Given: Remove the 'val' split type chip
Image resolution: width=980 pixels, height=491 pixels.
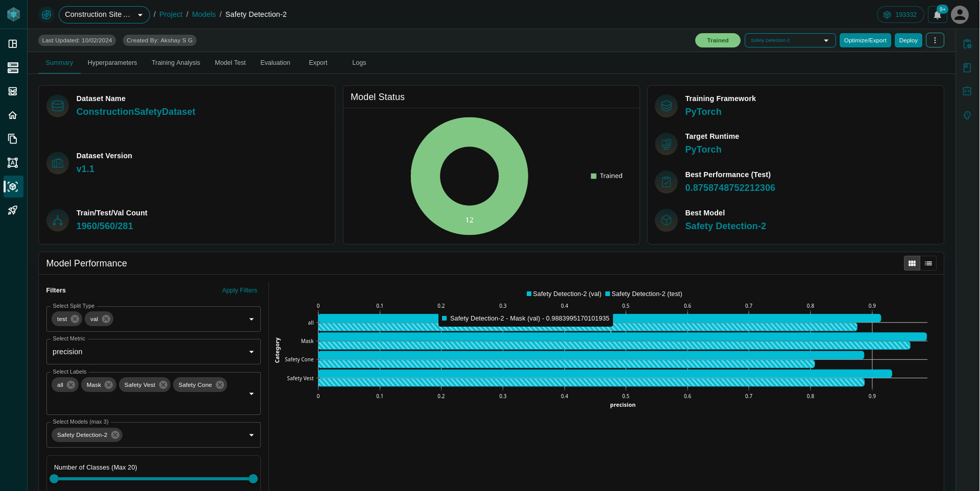Looking at the screenshot, I should [x=106, y=319].
